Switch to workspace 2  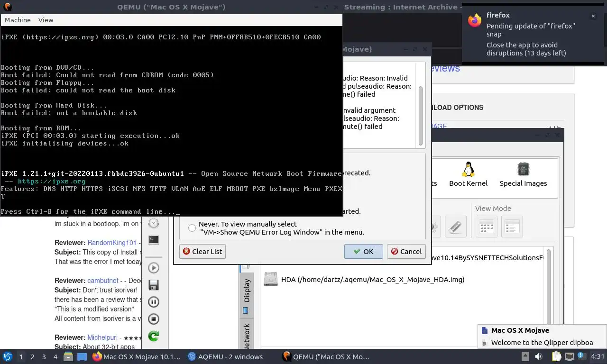[32, 356]
